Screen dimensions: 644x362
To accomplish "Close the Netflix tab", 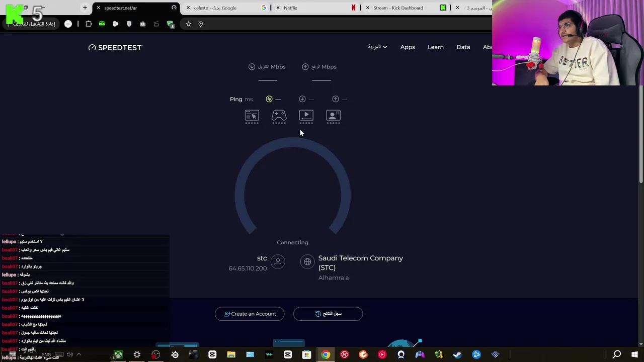I will (278, 8).
